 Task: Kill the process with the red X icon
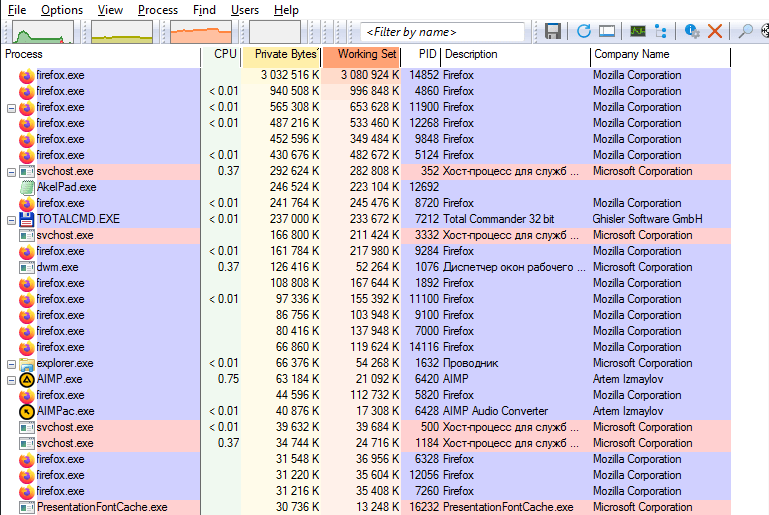click(715, 31)
